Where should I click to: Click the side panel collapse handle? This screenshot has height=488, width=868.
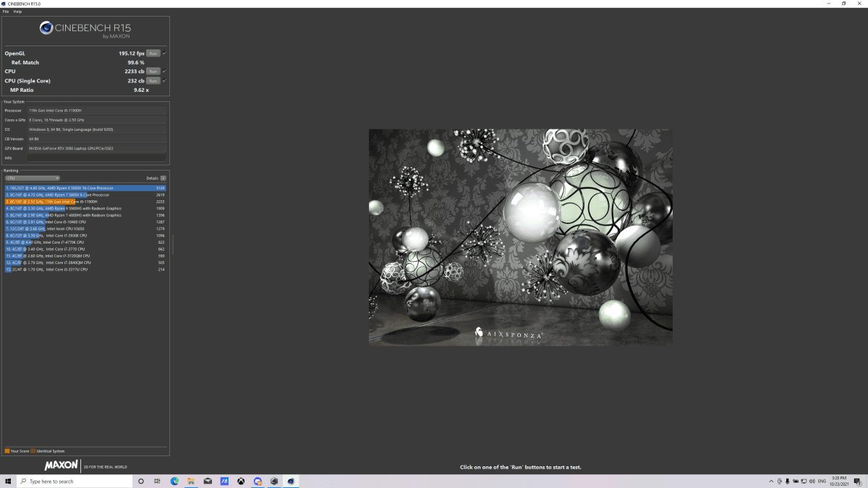click(173, 243)
